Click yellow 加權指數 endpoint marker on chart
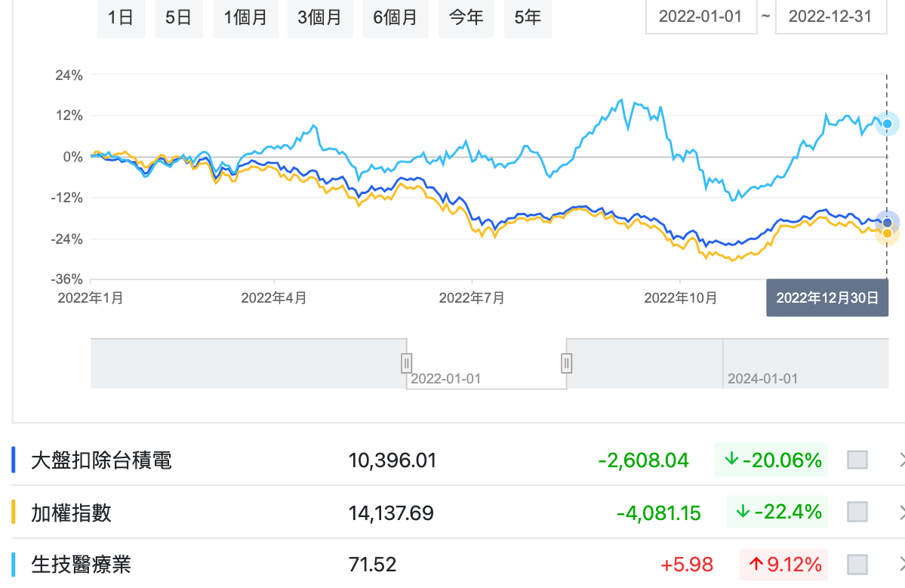 point(887,233)
